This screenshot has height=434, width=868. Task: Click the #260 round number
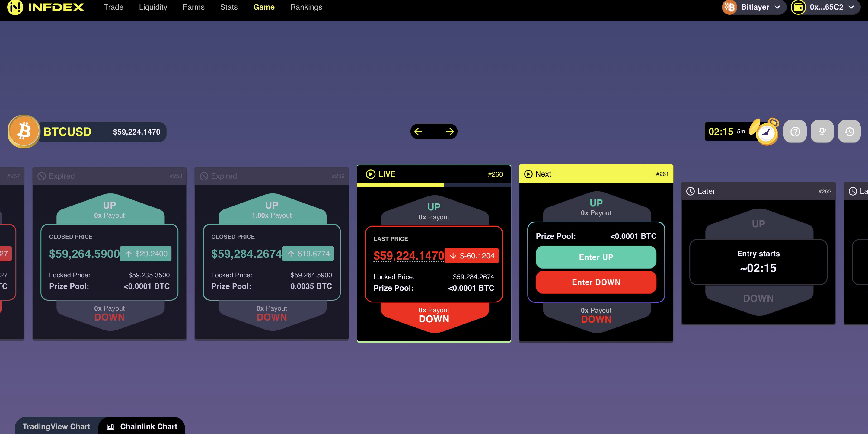click(495, 174)
